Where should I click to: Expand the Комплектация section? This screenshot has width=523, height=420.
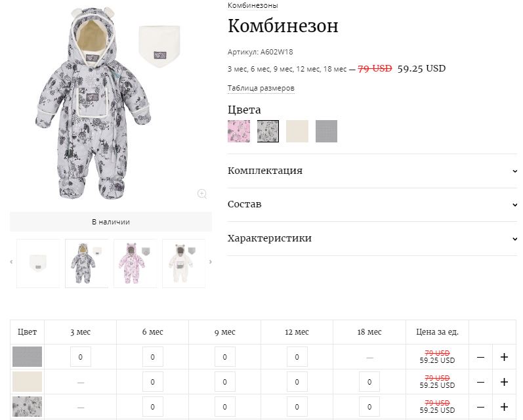point(371,171)
